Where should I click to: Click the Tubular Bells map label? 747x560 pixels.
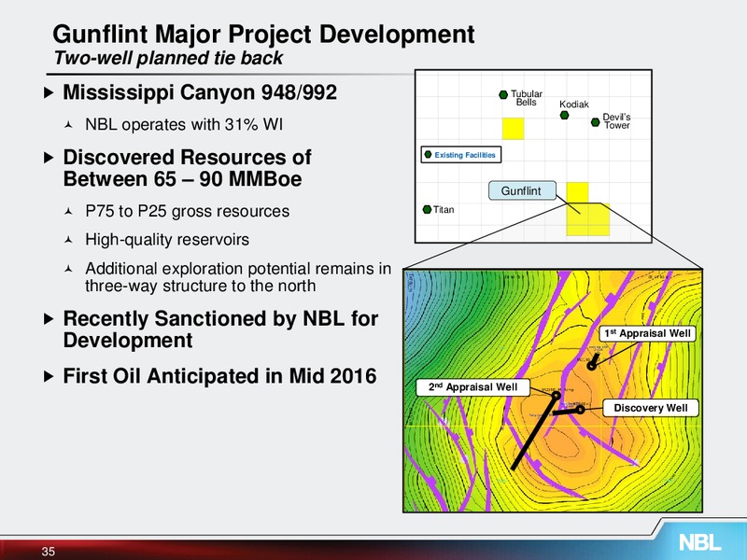[527, 98]
